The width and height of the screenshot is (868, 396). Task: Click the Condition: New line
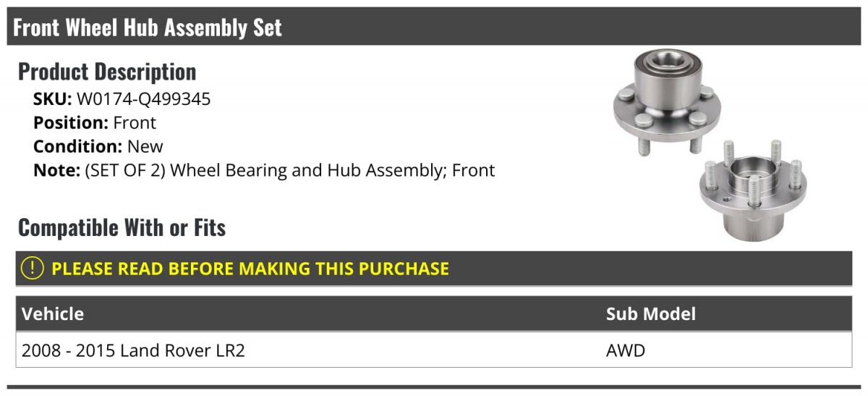[x=98, y=146]
